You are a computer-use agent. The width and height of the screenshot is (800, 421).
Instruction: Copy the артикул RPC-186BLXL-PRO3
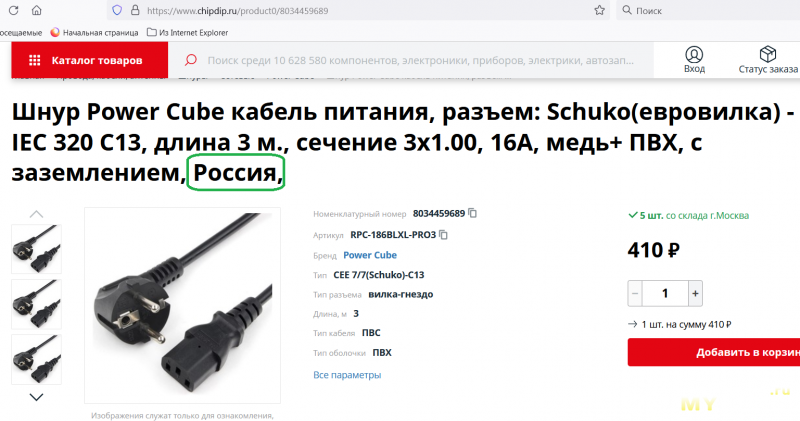click(x=443, y=235)
